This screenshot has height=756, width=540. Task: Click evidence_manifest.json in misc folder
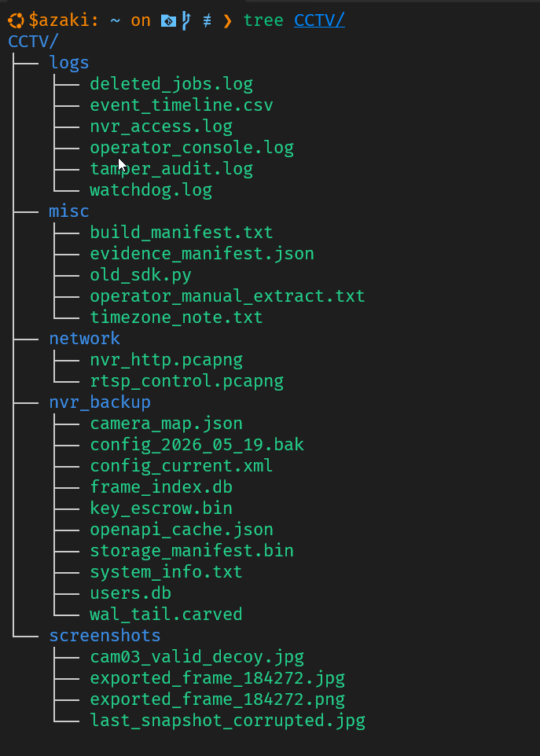[x=202, y=254]
